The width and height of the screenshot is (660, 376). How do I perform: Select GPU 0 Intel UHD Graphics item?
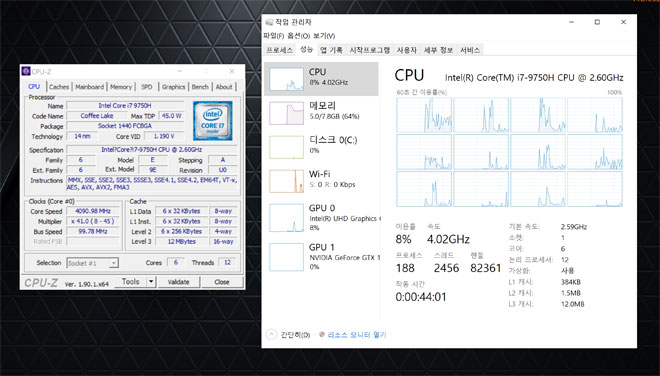click(x=321, y=217)
